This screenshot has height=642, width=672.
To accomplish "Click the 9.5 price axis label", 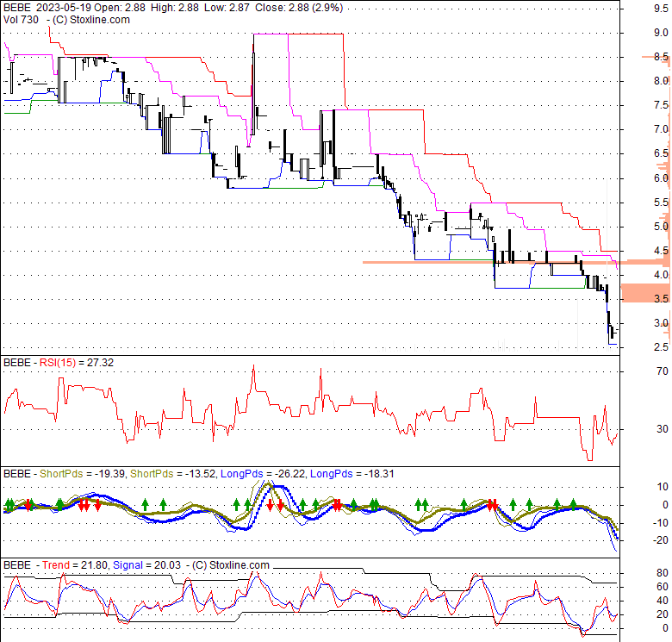I will click(661, 8).
